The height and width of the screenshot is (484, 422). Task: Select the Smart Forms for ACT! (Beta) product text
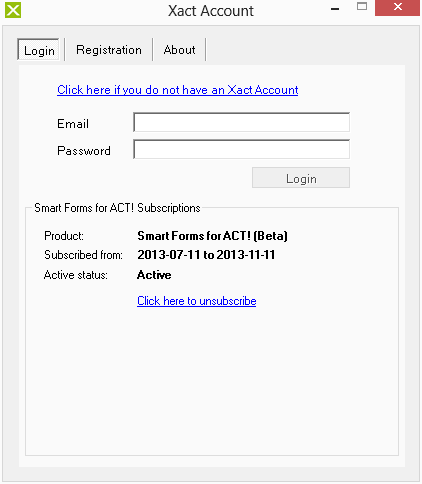212,236
